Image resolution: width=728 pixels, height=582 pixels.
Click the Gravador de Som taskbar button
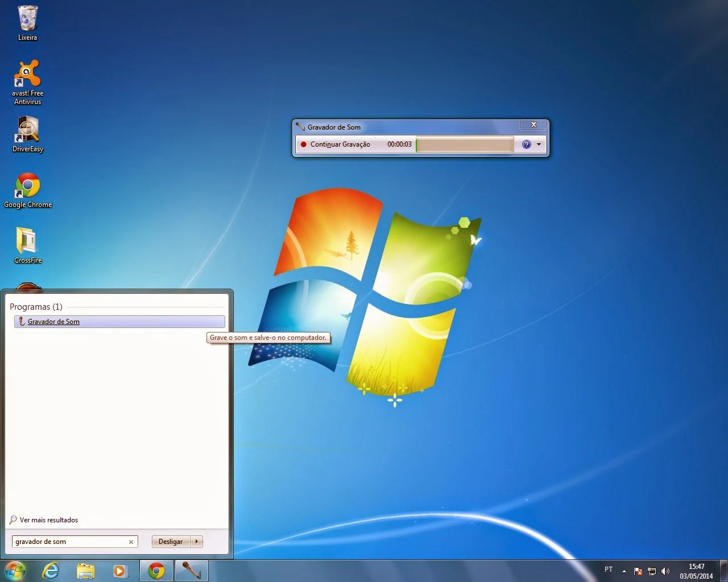[x=192, y=571]
